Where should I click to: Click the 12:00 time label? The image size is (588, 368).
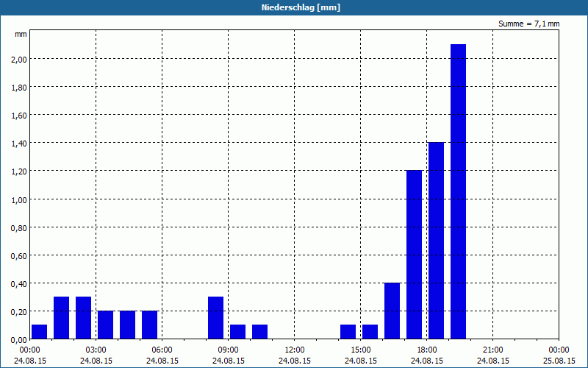295,350
